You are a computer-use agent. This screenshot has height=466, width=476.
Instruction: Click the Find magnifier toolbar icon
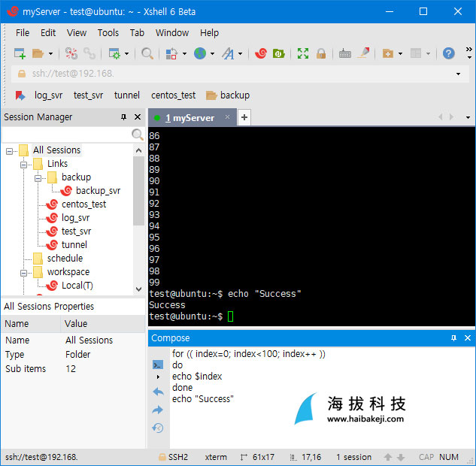click(x=147, y=53)
